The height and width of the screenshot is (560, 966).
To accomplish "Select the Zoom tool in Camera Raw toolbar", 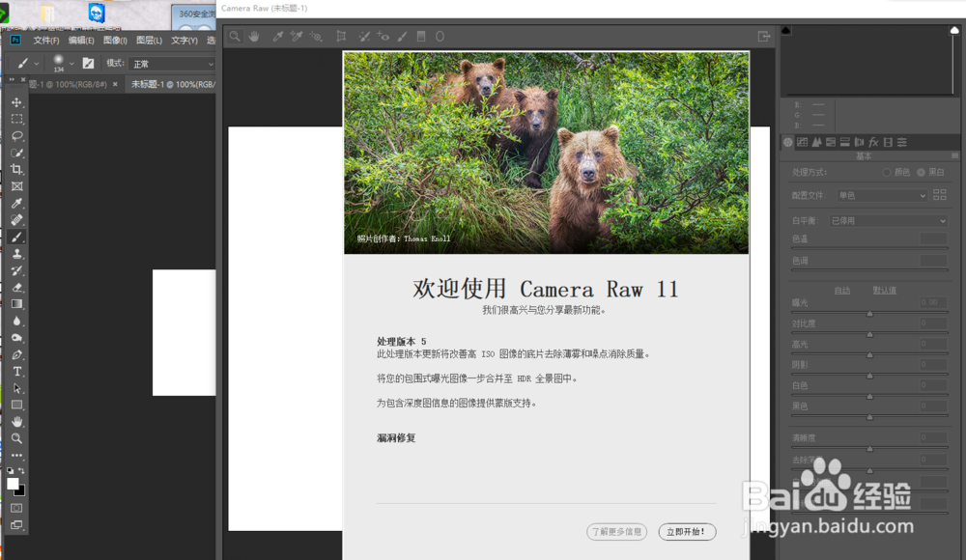I will coord(235,36).
